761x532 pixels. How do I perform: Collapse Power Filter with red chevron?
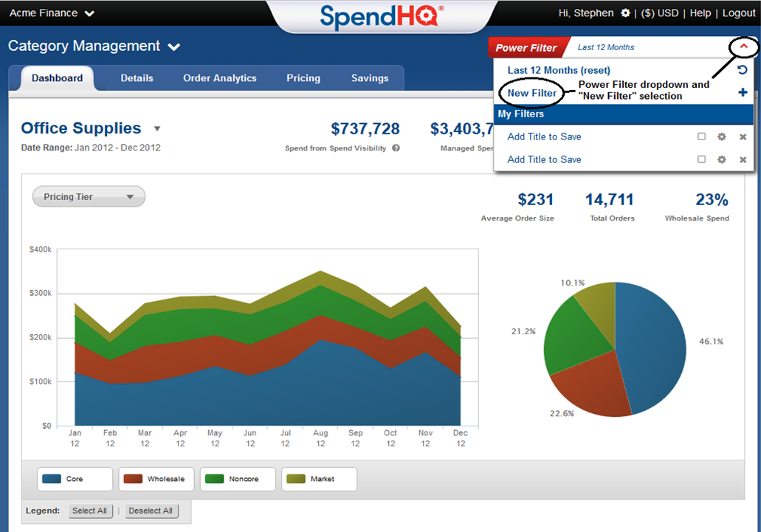[743, 46]
